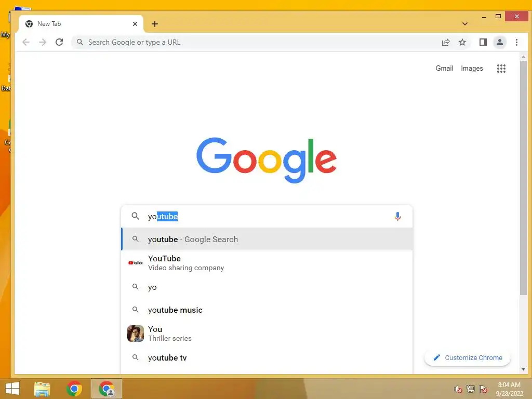Select 'You' thriller series suggestion
532x399 pixels.
[267, 334]
